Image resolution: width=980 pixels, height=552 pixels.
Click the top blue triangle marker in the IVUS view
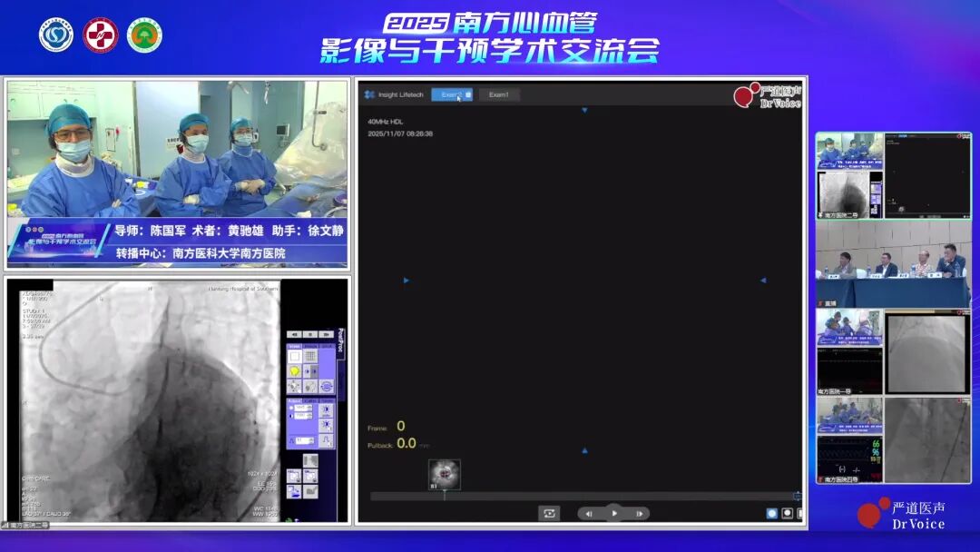(584, 110)
